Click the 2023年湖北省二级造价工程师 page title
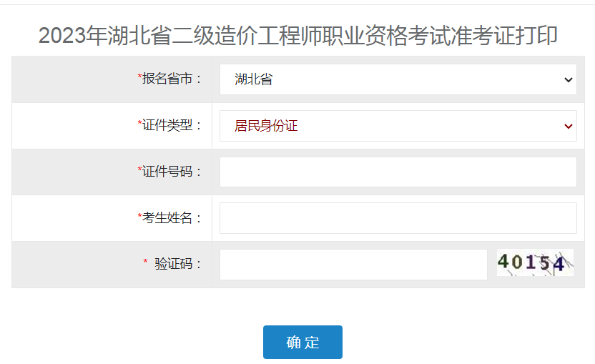Image resolution: width=595 pixels, height=364 pixels. [x=298, y=36]
